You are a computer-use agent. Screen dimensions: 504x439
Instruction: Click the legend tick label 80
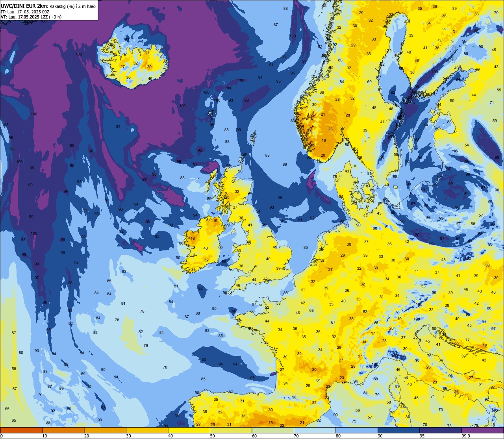(x=338, y=436)
